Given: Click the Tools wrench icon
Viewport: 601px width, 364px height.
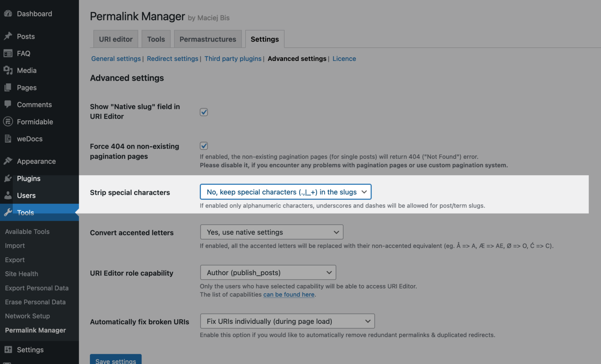Looking at the screenshot, I should click(x=8, y=212).
